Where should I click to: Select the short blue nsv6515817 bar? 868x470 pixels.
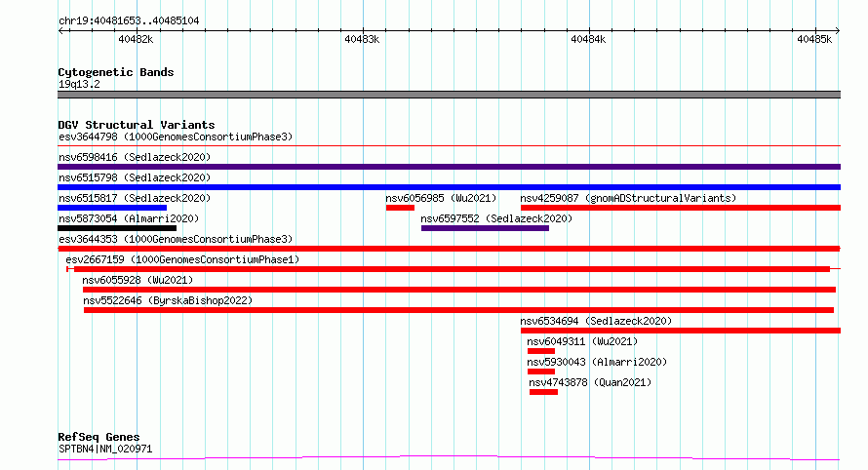coord(112,208)
